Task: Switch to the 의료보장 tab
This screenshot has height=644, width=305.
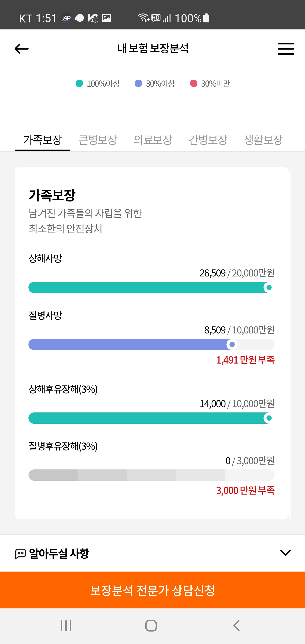Action: pos(153,140)
